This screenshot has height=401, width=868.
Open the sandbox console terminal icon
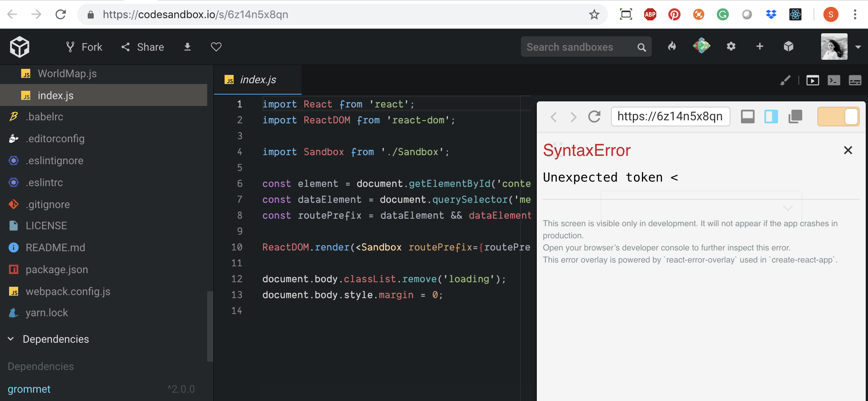click(x=834, y=80)
